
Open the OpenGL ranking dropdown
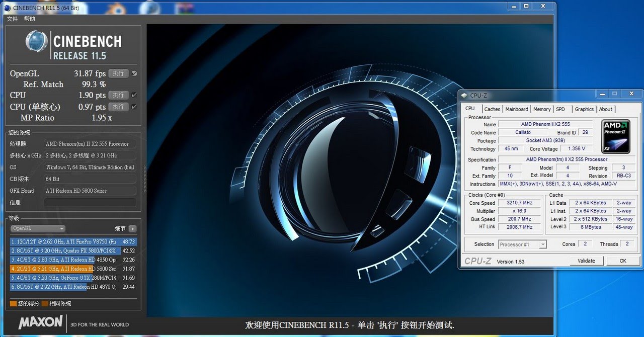(x=38, y=228)
